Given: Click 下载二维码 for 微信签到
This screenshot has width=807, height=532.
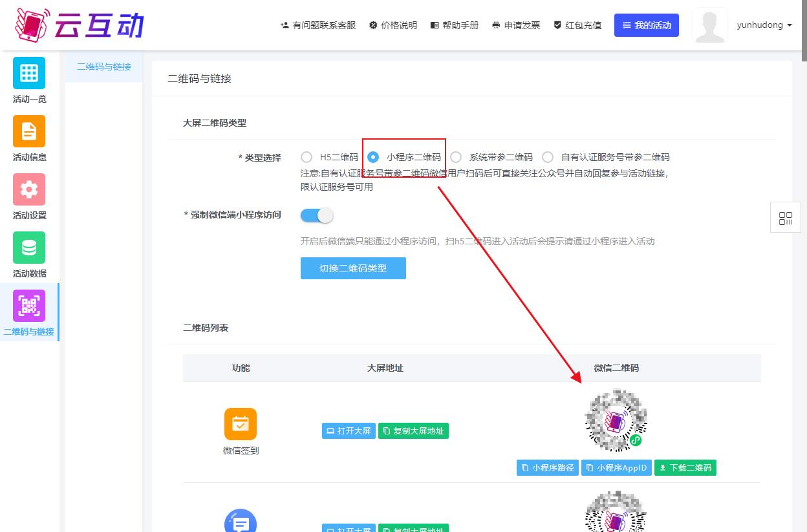Looking at the screenshot, I should click(685, 467).
